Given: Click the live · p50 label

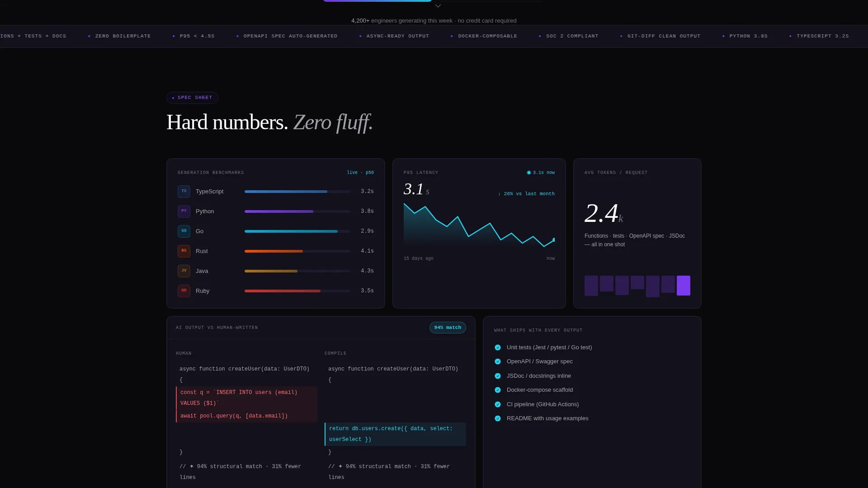Looking at the screenshot, I should [x=360, y=173].
